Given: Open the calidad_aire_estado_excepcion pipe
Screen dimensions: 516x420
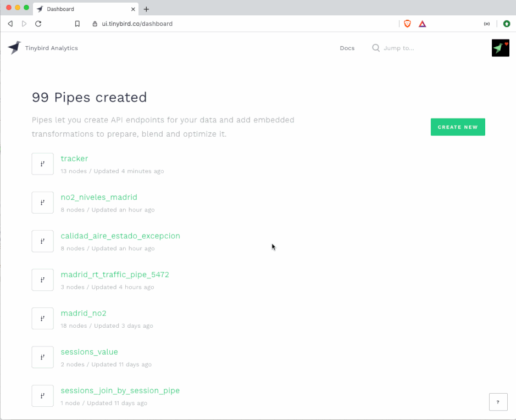Looking at the screenshot, I should 120,236.
